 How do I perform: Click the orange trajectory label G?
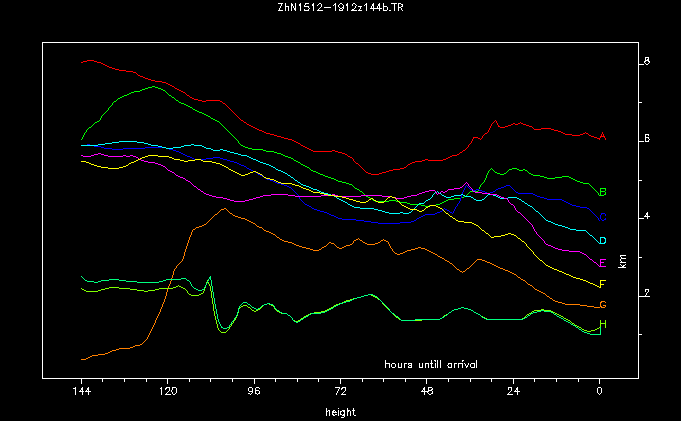(x=602, y=305)
